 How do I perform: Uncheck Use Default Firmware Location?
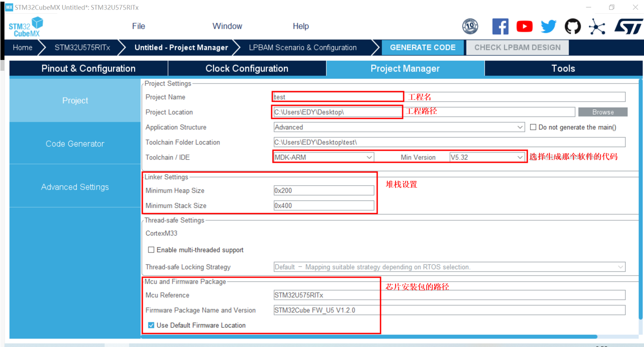tap(151, 325)
